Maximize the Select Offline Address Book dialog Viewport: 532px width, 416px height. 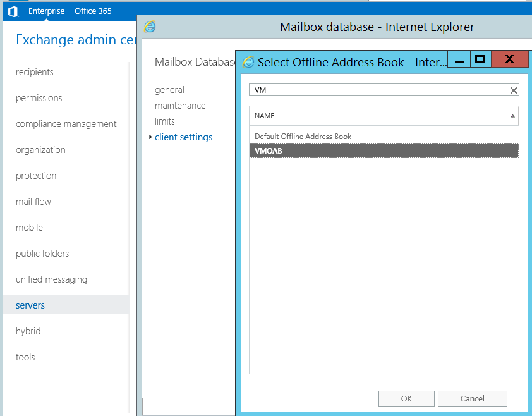coord(480,59)
